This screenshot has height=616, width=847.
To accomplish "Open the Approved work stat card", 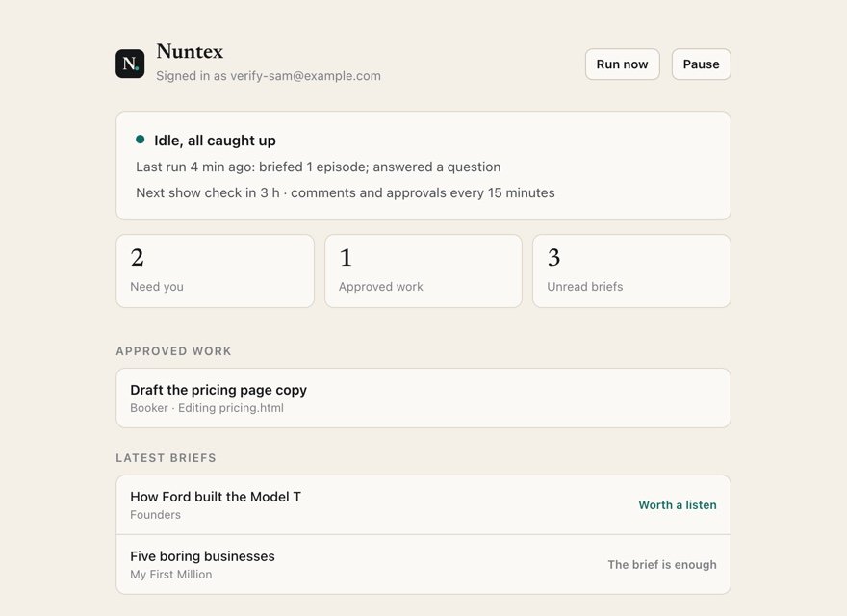I will [x=423, y=270].
